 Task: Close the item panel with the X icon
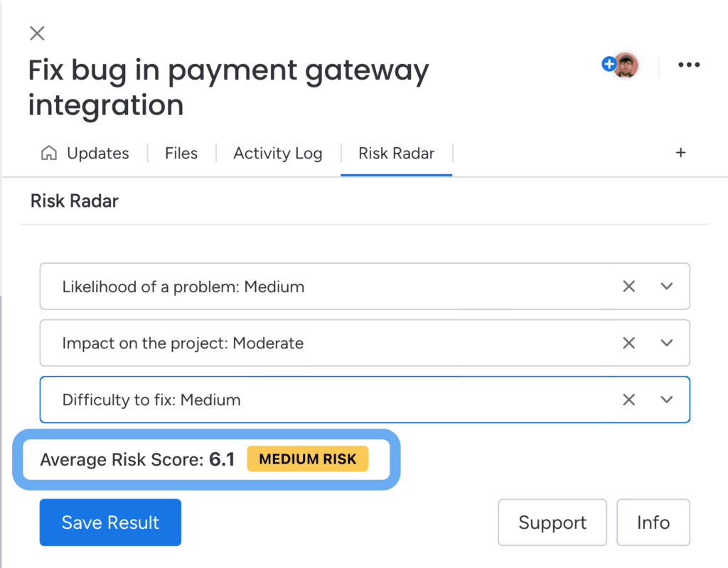point(37,33)
